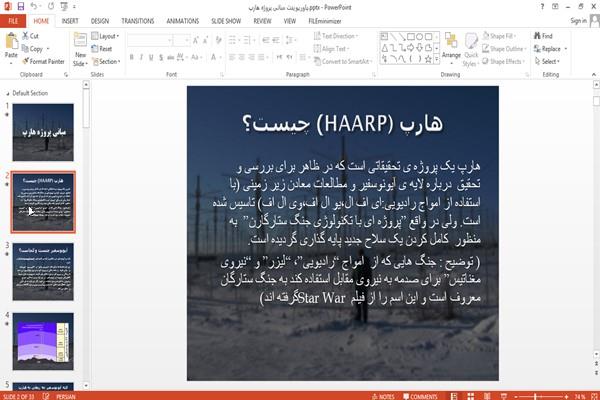Collapse the Default Section in the slide panel
Image resolution: width=600 pixels, height=400 pixels.
coord(8,93)
